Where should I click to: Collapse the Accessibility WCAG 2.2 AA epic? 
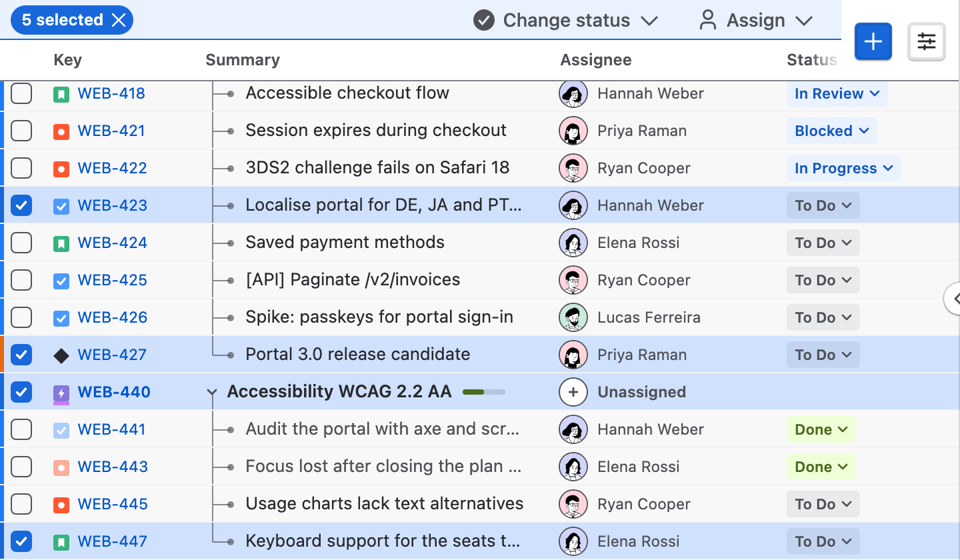212,393
